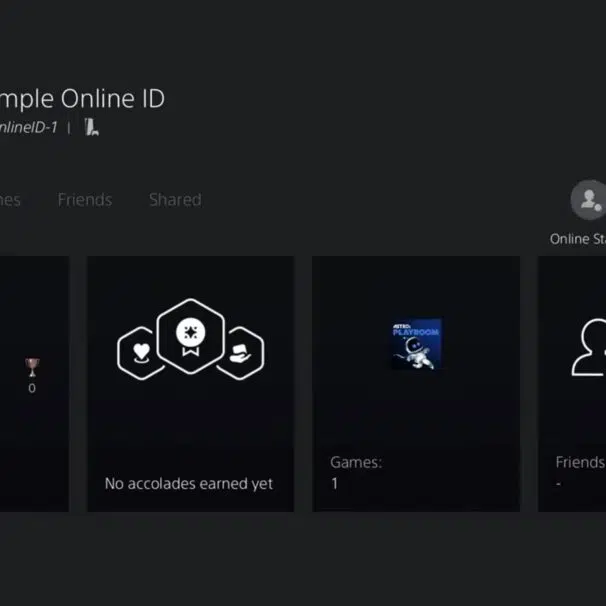Open the Astro's Playroom game thumbnail

tap(415, 344)
